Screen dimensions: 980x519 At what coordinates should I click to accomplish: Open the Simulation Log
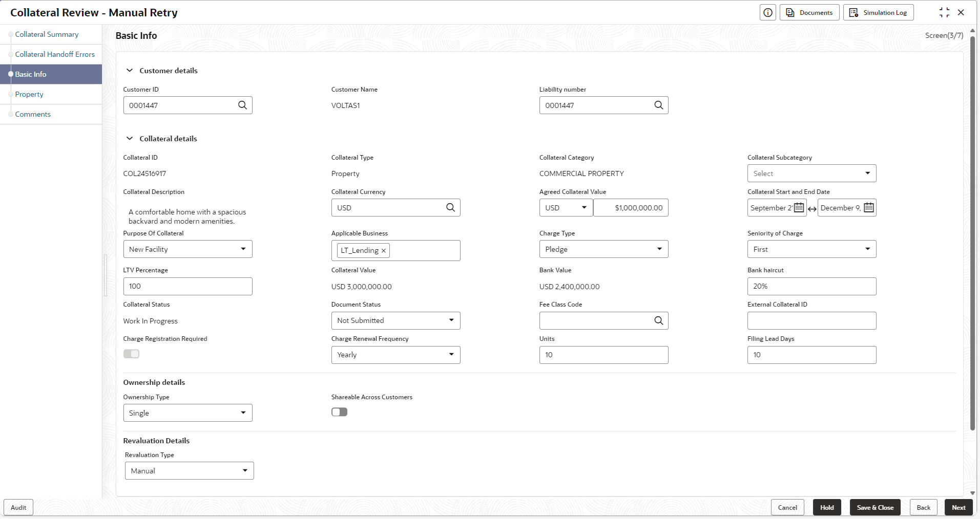click(879, 12)
